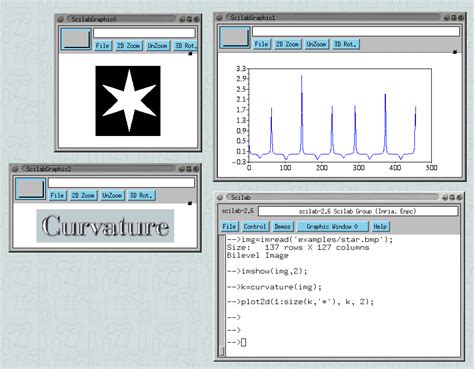Click the star image in ScilabGraphic0
This screenshot has width=474, height=369.
(128, 101)
